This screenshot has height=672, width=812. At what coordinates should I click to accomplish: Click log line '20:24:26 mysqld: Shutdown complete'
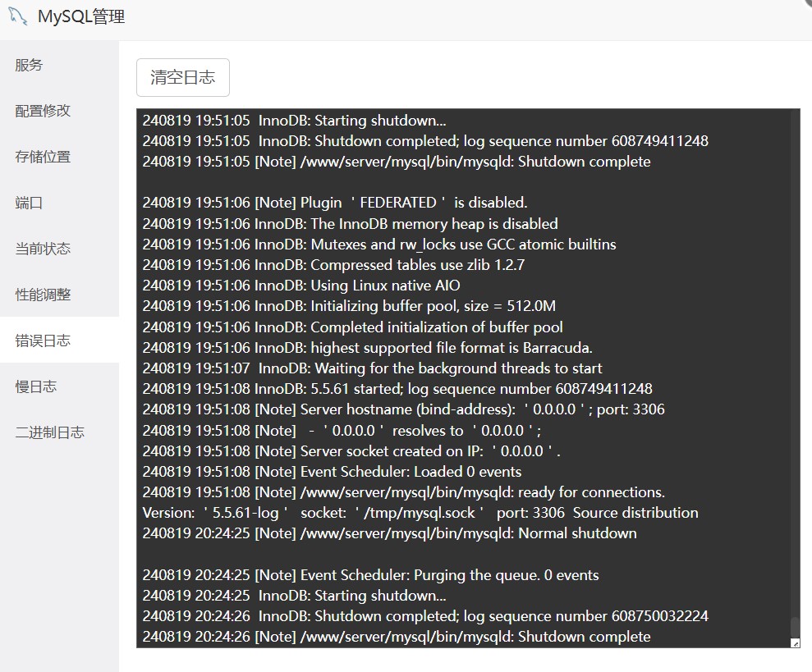397,637
